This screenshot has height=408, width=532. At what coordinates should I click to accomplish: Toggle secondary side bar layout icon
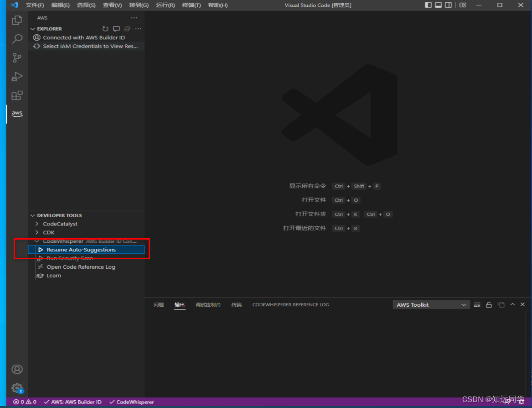pyautogui.click(x=449, y=5)
